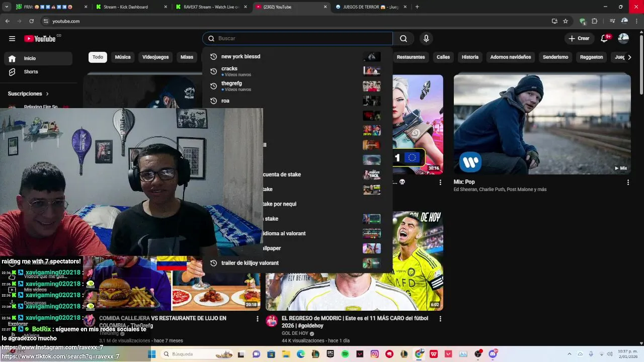The height and width of the screenshot is (362, 644).
Task: Open Inicio in the left sidebar
Action: [38, 58]
